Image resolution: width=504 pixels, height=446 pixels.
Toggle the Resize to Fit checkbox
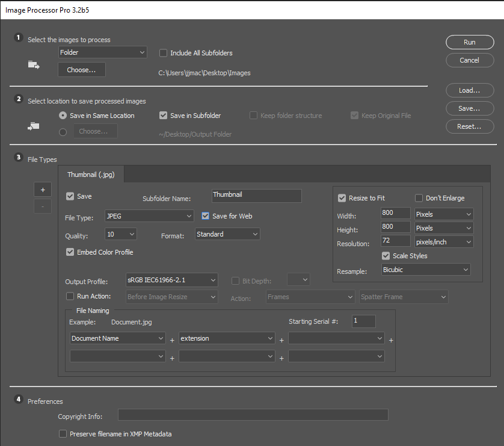point(342,198)
